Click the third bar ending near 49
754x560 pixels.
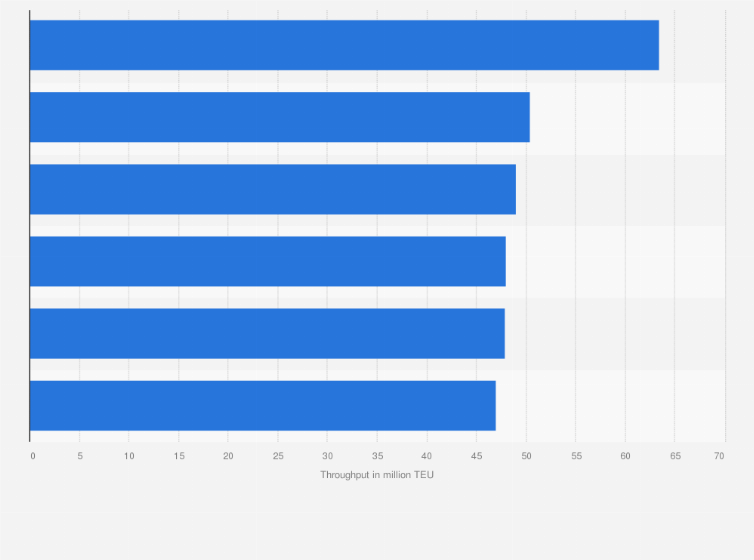pos(273,189)
